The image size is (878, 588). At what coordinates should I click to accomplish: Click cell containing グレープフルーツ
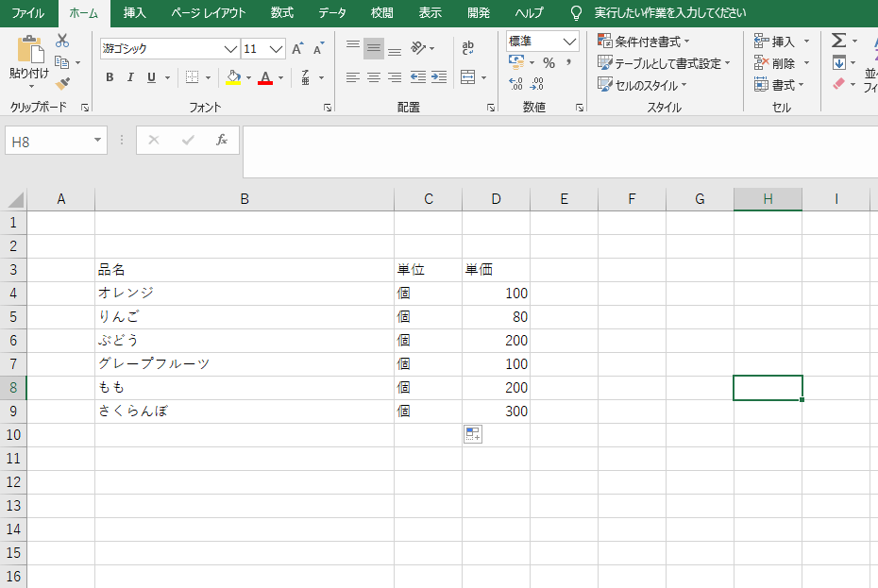click(245, 364)
